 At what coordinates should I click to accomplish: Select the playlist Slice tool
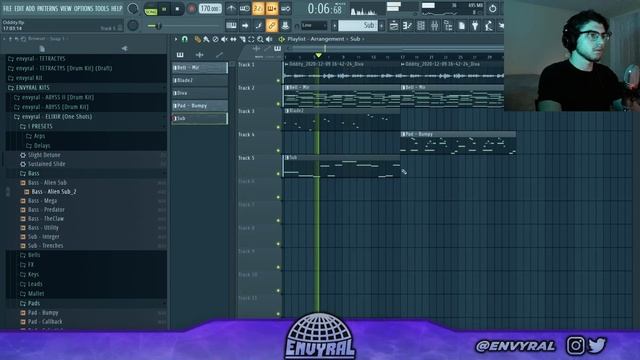242,39
